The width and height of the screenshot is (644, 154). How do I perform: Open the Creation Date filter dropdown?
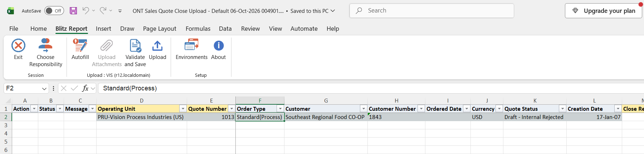coord(618,109)
